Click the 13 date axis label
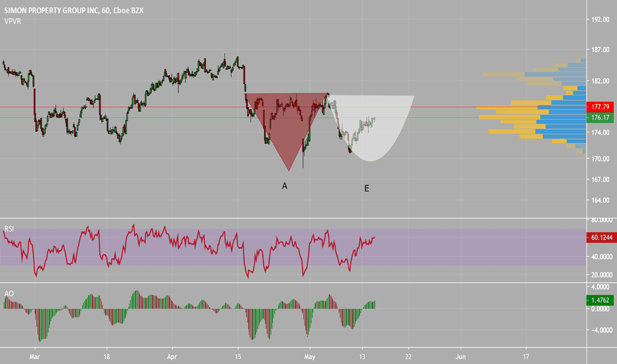This screenshot has width=617, height=364. click(x=362, y=357)
